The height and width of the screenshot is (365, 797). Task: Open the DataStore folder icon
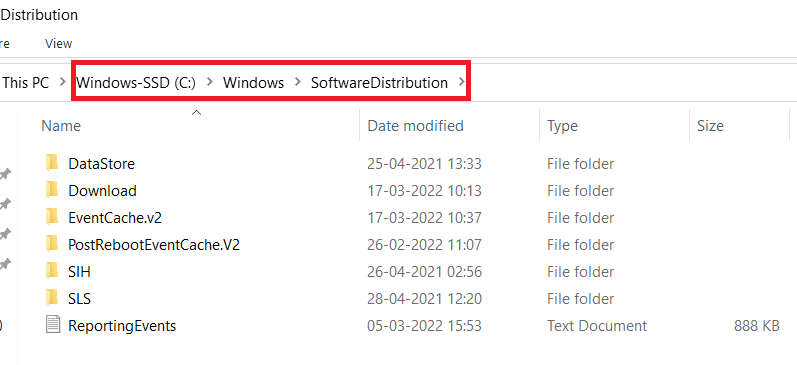[52, 164]
